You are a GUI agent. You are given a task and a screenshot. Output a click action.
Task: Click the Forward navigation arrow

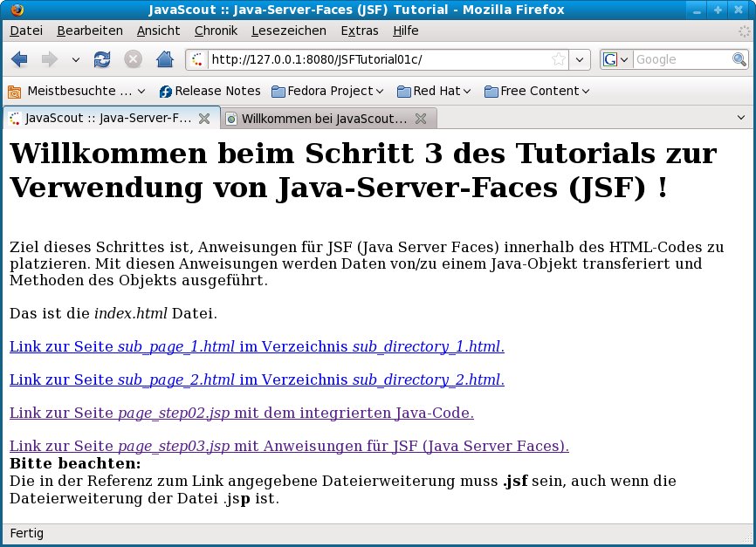[49, 59]
